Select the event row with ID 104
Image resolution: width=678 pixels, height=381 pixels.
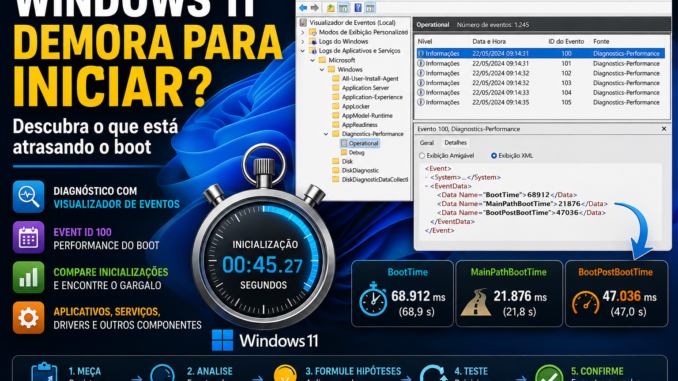(540, 93)
